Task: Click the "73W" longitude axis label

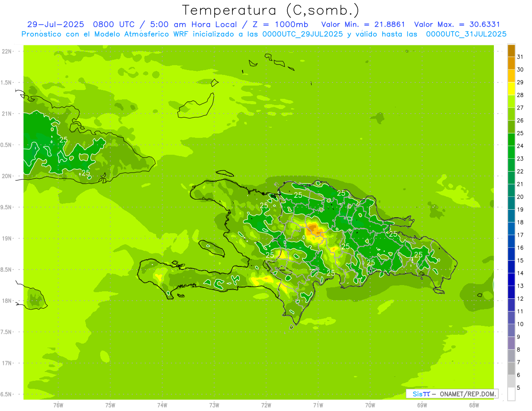Action: coord(214,405)
